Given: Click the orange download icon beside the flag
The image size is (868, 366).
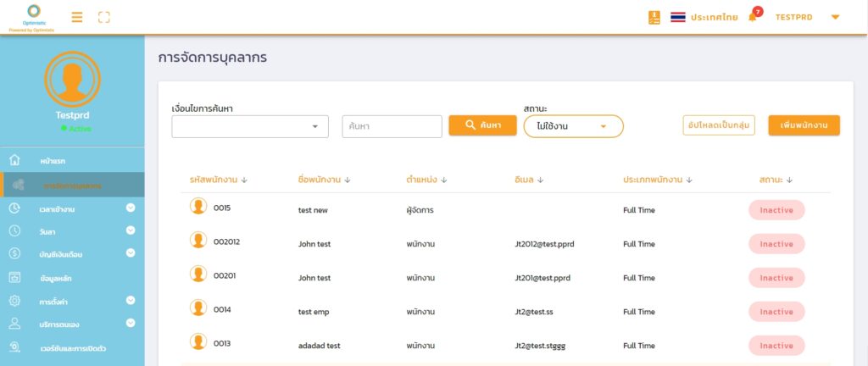Looking at the screenshot, I should [x=654, y=17].
